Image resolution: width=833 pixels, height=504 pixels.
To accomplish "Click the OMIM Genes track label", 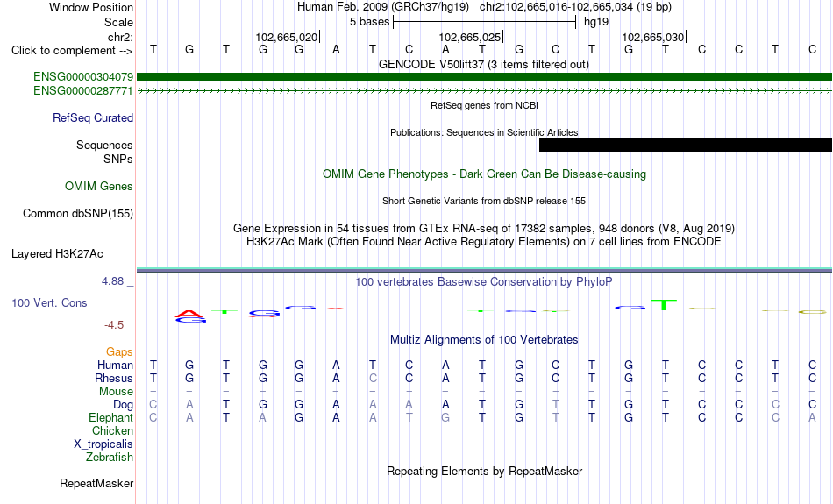I will (99, 187).
